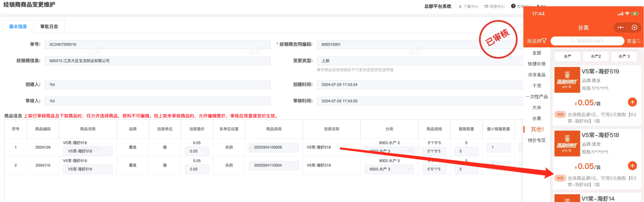
Task: Expand the 9003.水产 3 dropdown in row 2
Action: point(389,169)
